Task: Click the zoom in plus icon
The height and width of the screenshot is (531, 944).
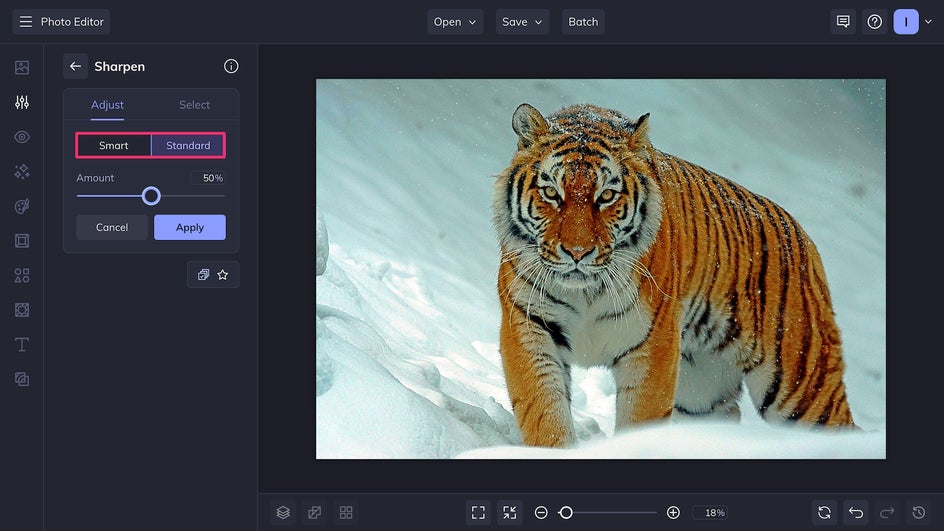Action: (x=673, y=512)
